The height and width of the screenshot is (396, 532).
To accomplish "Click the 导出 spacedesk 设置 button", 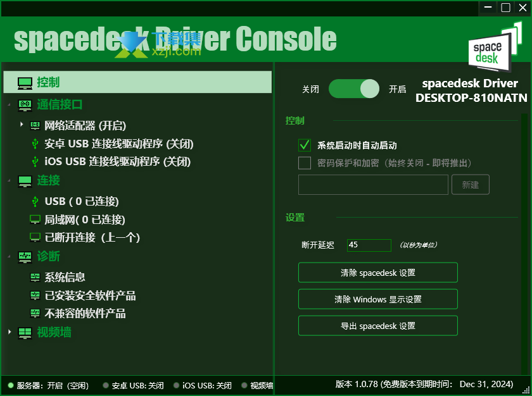I will coord(378,326).
